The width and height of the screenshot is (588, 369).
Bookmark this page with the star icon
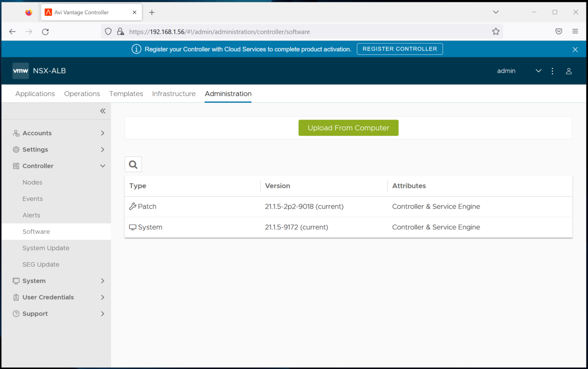496,31
